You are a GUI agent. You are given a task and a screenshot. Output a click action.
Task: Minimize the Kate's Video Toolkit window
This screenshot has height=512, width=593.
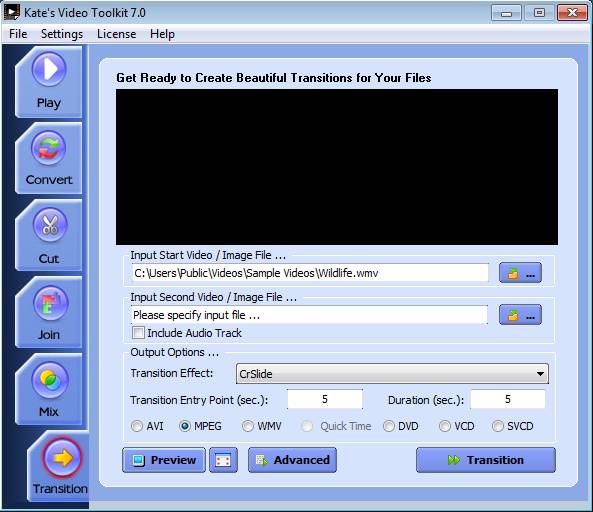pyautogui.click(x=506, y=13)
